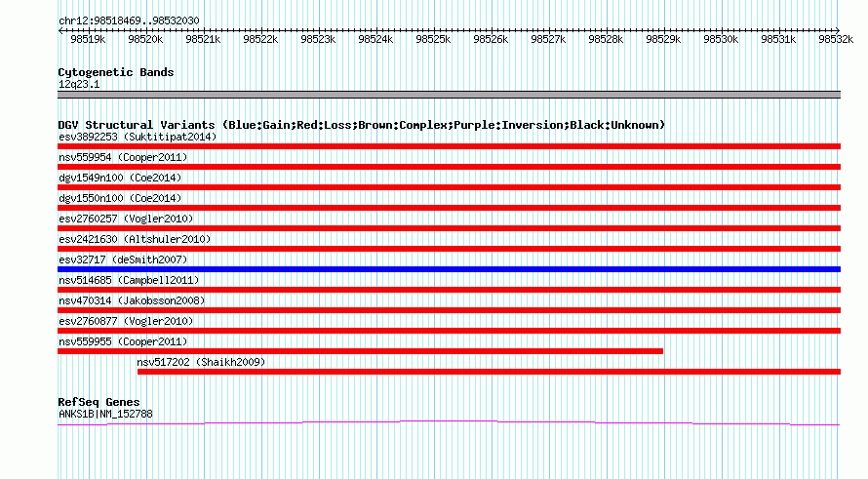Click the 98519k ruler tick label
This screenshot has width=868, height=479.
coord(88,39)
